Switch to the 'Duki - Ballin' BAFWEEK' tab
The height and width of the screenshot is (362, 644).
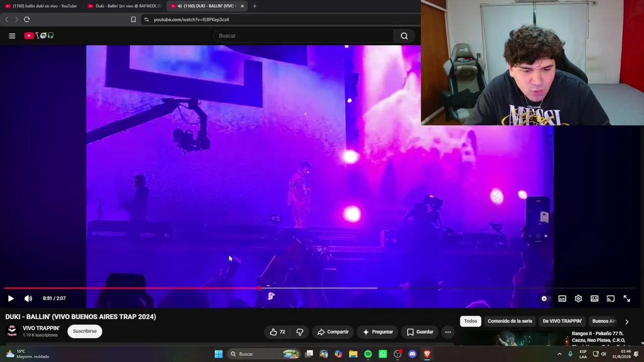[x=124, y=6]
